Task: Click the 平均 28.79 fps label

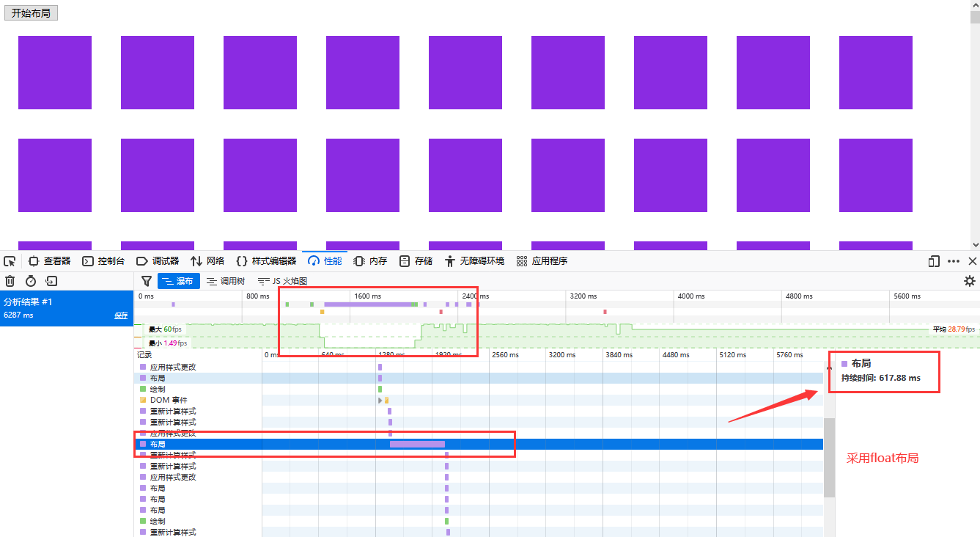Action: (954, 329)
